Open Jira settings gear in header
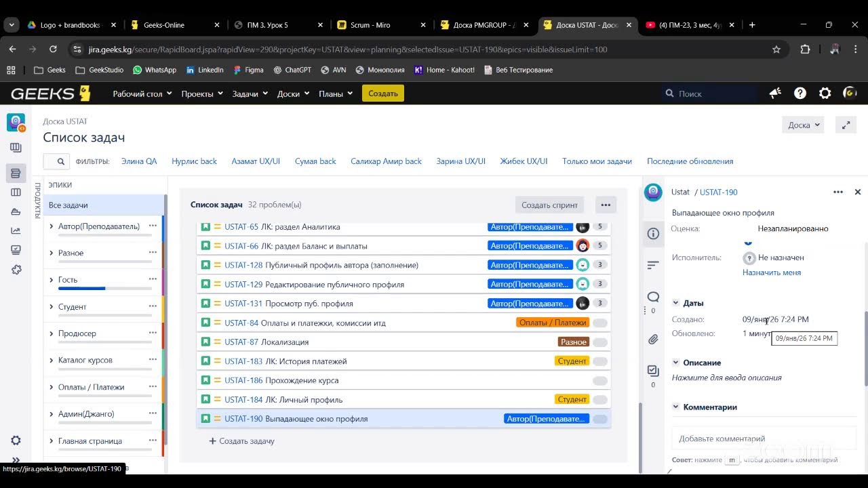This screenshot has height=488, width=868. [x=825, y=94]
